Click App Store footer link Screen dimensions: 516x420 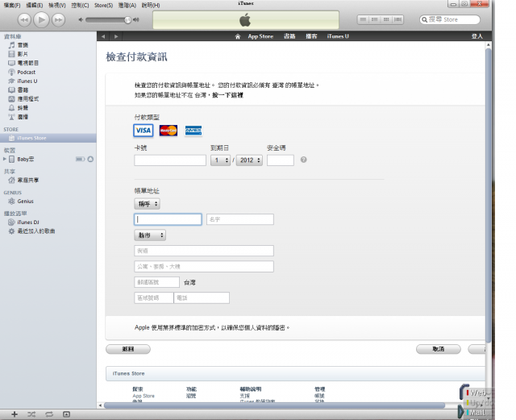(144, 396)
